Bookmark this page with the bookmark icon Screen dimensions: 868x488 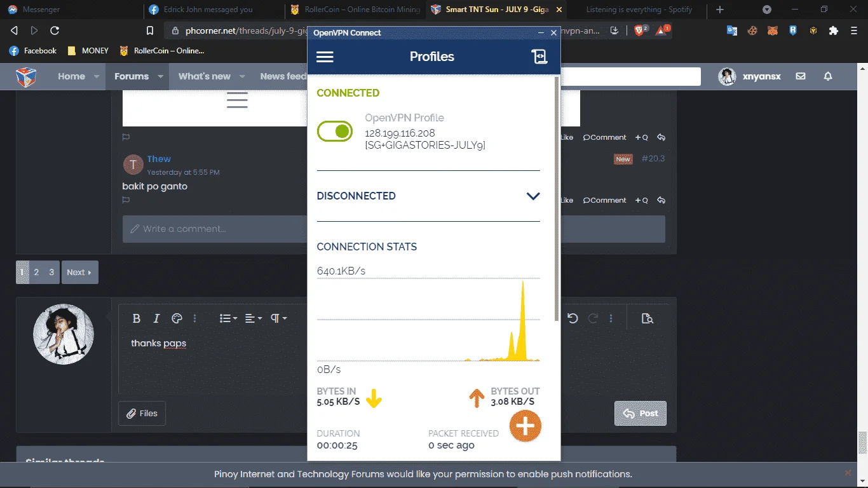150,30
